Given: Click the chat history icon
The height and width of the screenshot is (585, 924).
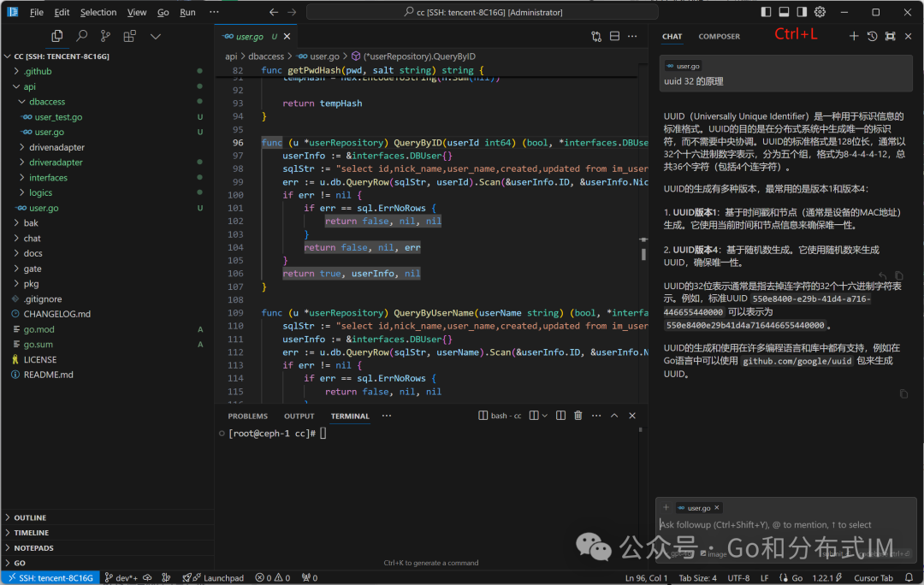Looking at the screenshot, I should [872, 36].
